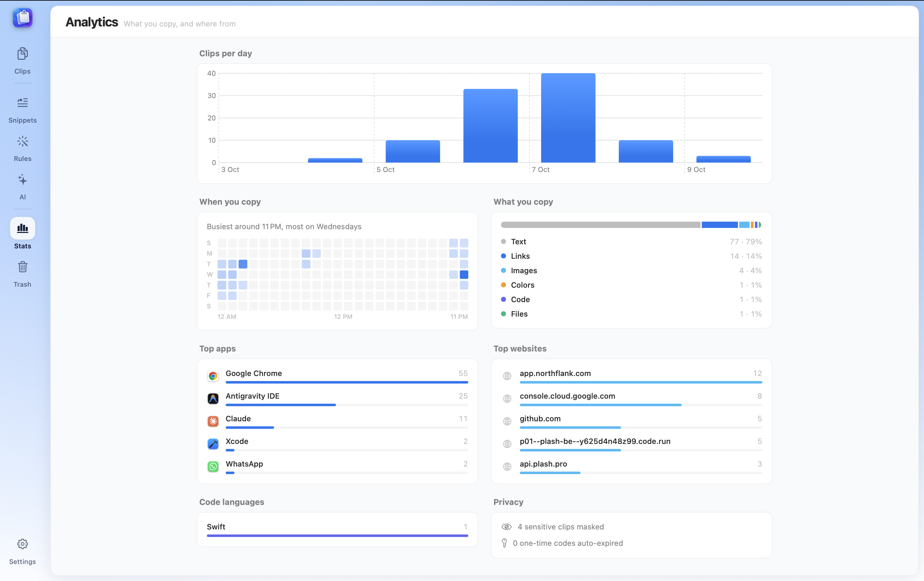Click the Text legend gray dot
Viewport: 924px width, 581px height.
[x=503, y=242]
